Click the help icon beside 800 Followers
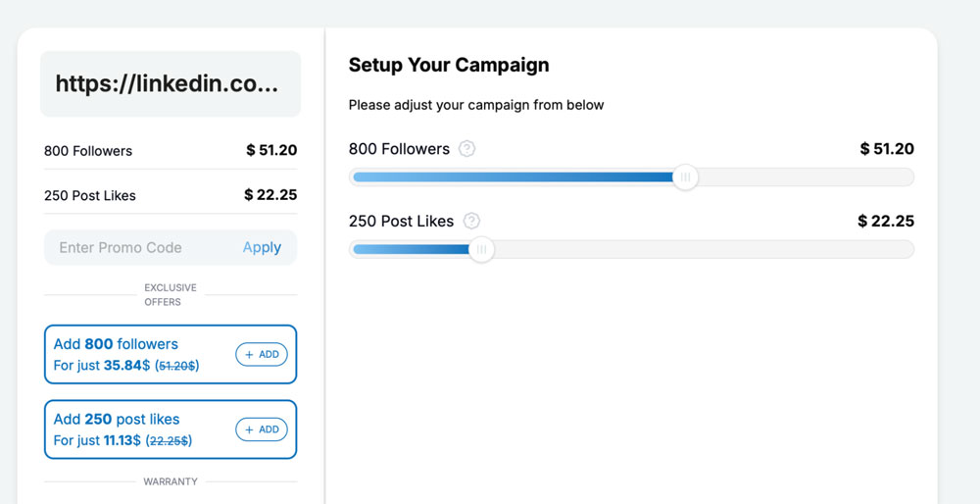This screenshot has height=504, width=980. [467, 149]
